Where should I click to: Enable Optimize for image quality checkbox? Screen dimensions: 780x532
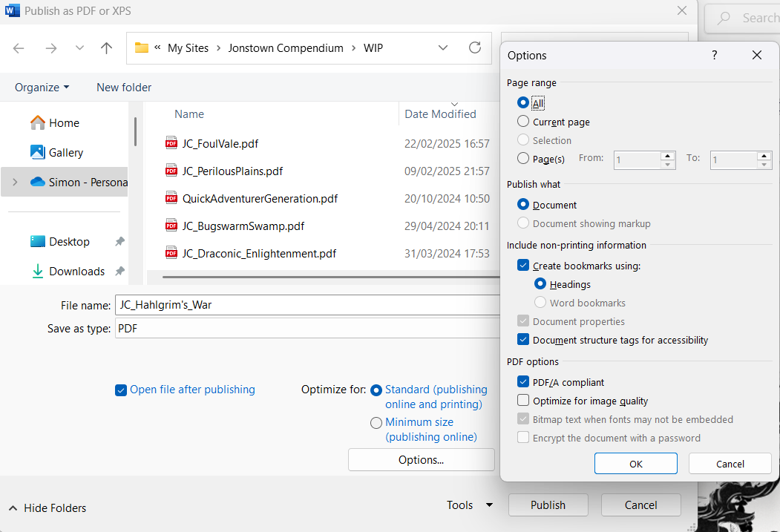pos(524,401)
